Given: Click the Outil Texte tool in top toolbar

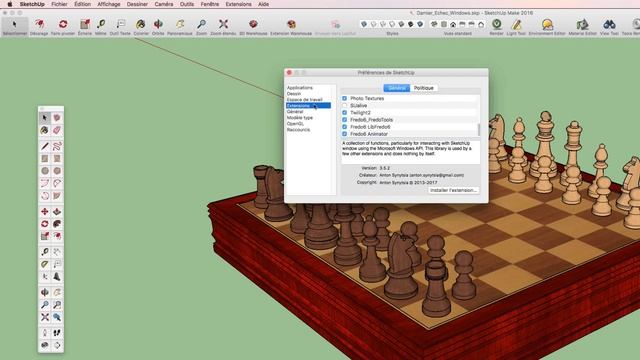Looking at the screenshot, I should pyautogui.click(x=120, y=27).
